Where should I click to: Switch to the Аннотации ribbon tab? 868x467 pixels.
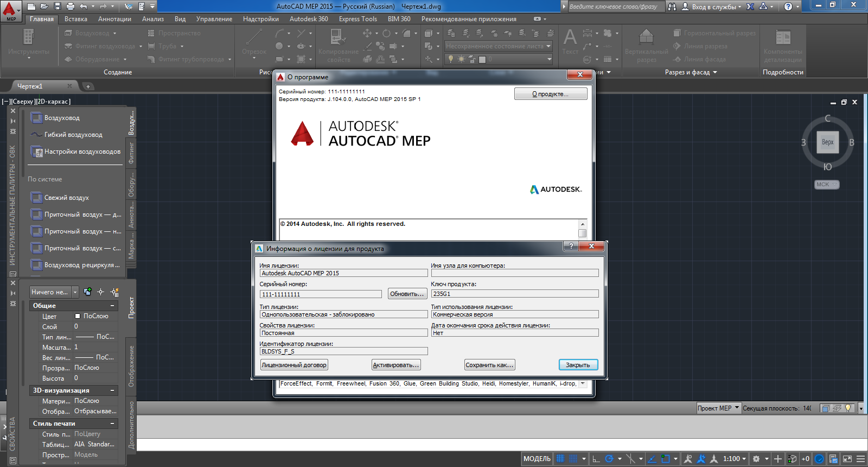114,19
